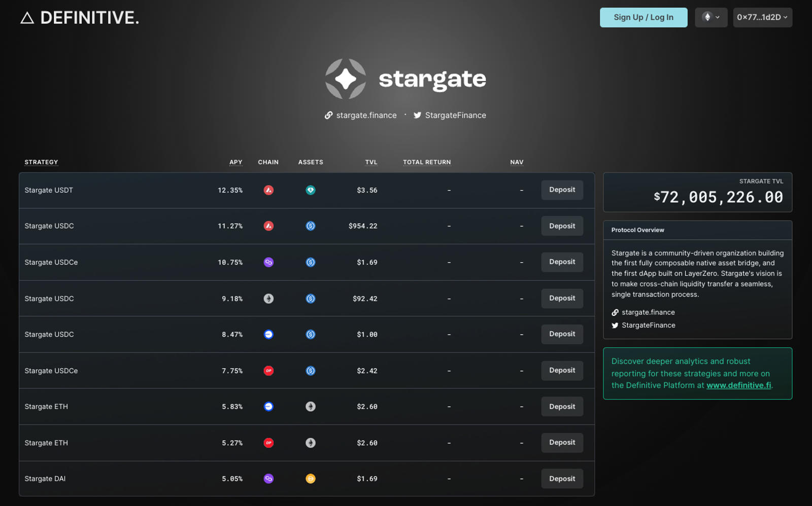The image size is (812, 506).
Task: Click the ETH asset icon in the 5.27% row
Action: (311, 443)
